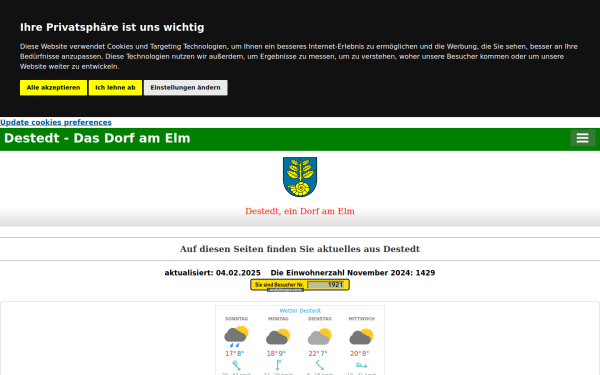This screenshot has height=375, width=600.
Task: Click the MITTWOCH day label
Action: (362, 319)
